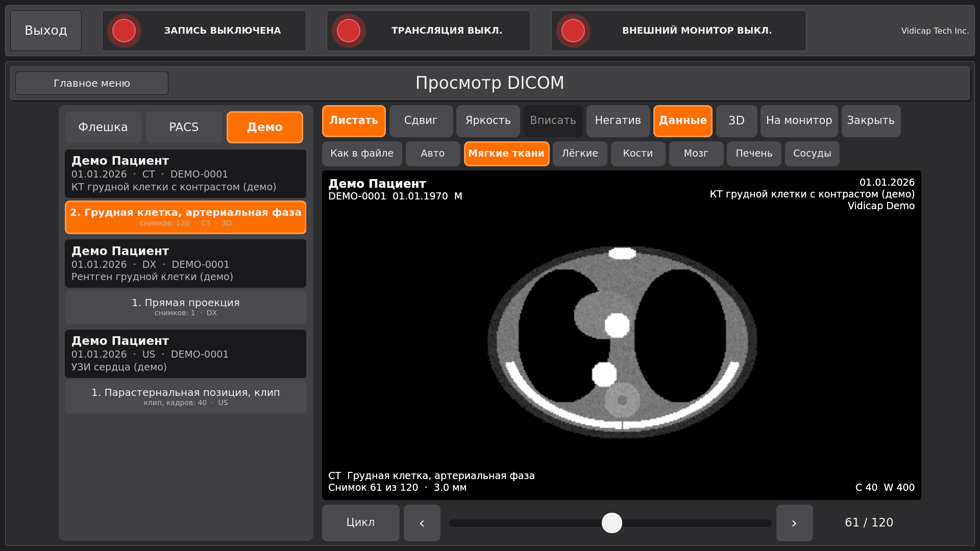Select series Парастернальная позиция, клип

click(186, 397)
